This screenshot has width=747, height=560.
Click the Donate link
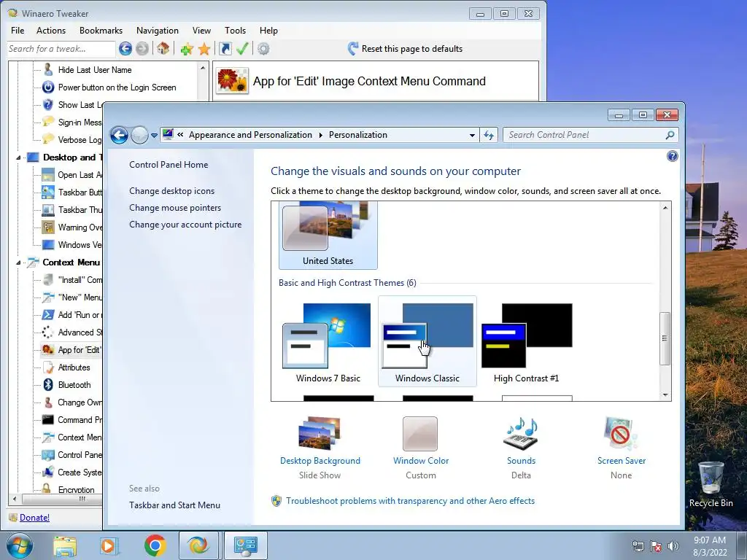click(34, 518)
